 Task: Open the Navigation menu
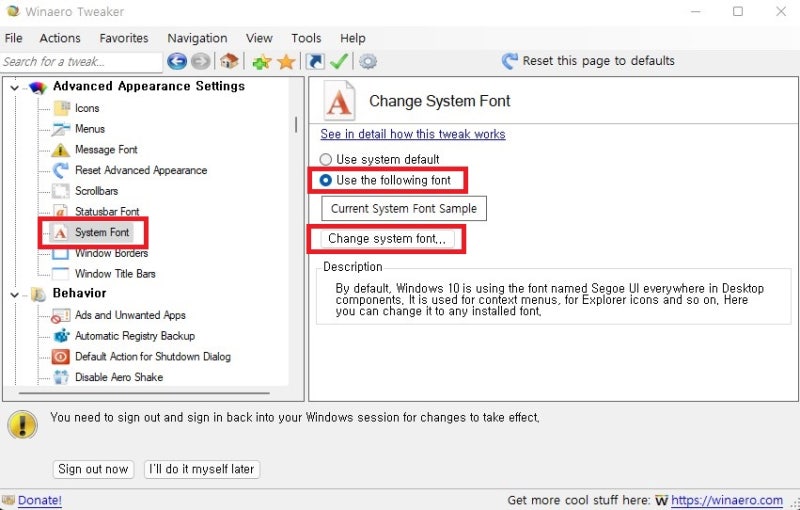pyautogui.click(x=197, y=38)
